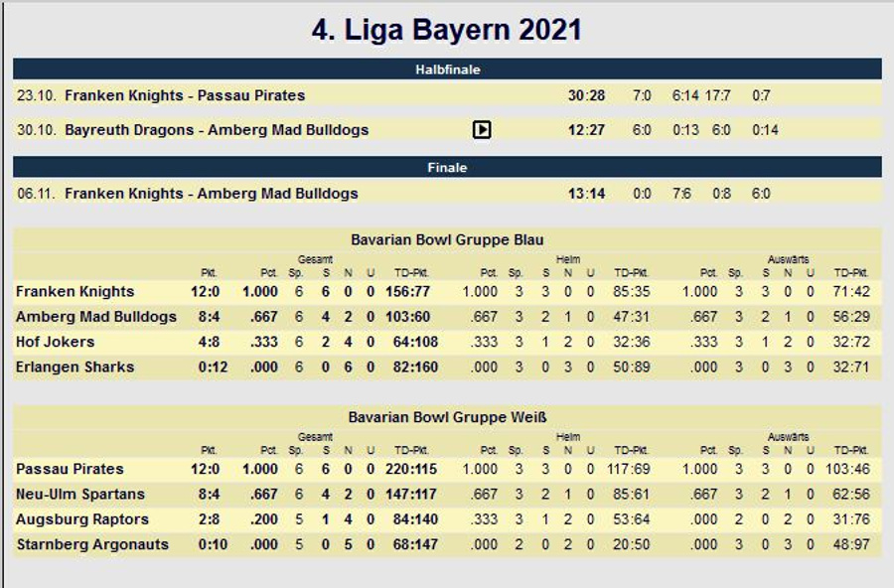
Task: Open the Franken Knights - Amberg Mad Bulldogs final
Action: [212, 193]
